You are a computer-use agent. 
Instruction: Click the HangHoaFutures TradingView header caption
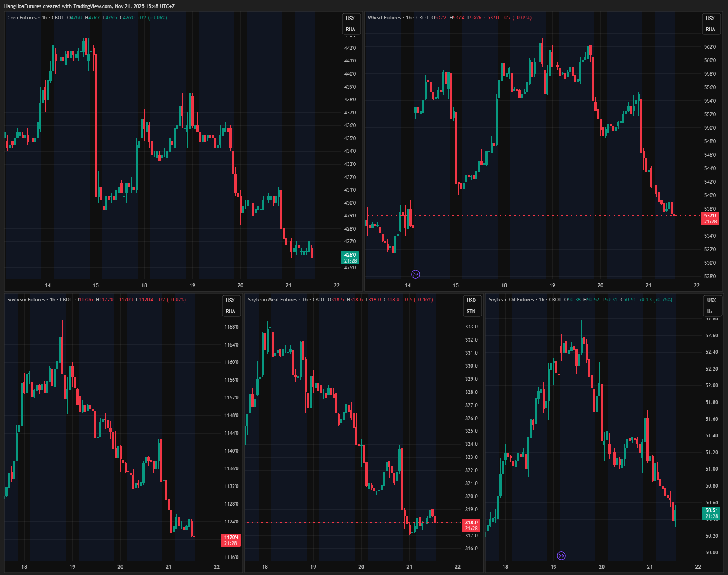click(89, 6)
